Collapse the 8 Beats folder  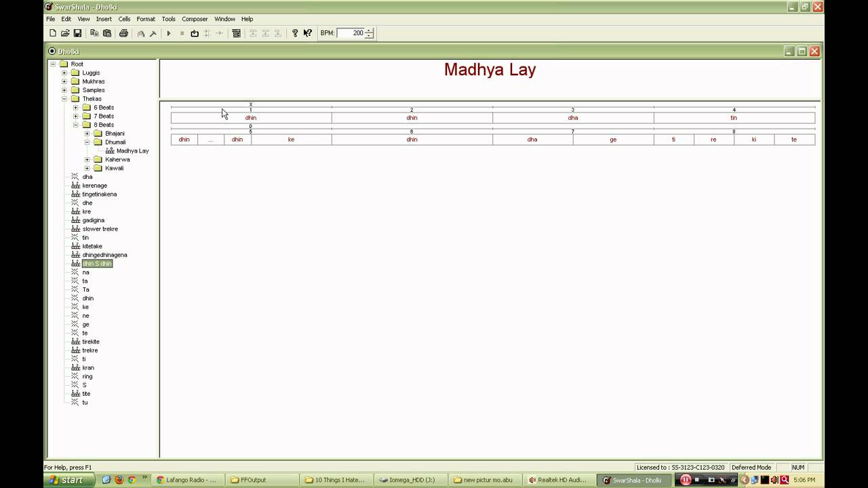coord(76,125)
